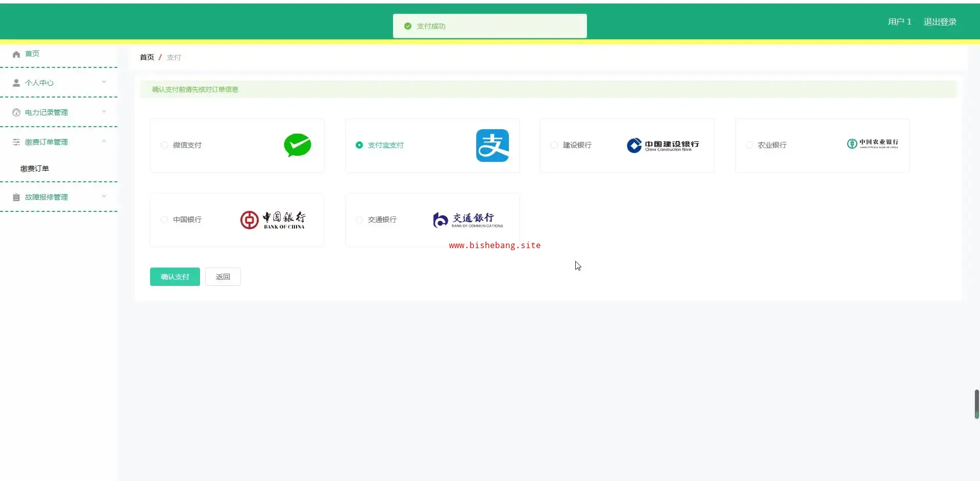This screenshot has width=980, height=481.
Task: Click the 支付成功 notification text
Action: point(431,26)
